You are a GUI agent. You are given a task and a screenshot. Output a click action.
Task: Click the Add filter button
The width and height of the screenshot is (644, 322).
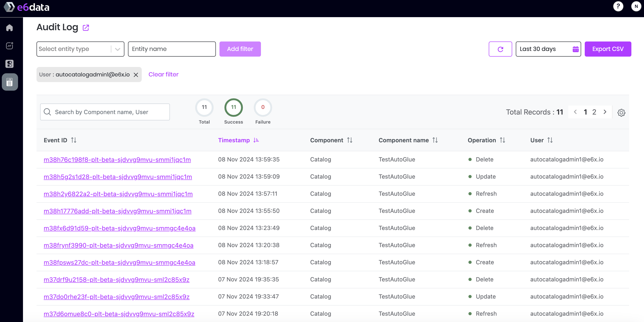[x=240, y=49]
